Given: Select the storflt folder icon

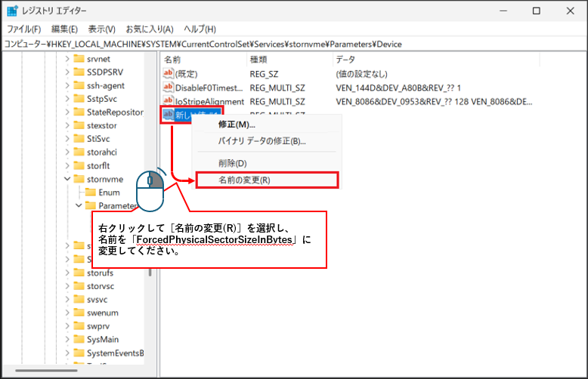Looking at the screenshot, I should pyautogui.click(x=79, y=165).
